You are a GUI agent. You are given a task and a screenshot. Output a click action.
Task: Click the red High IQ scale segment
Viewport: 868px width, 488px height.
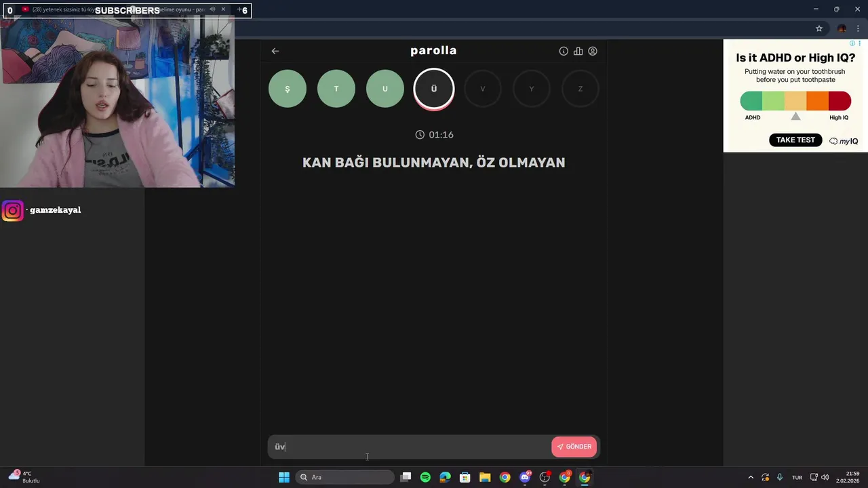[x=840, y=101]
